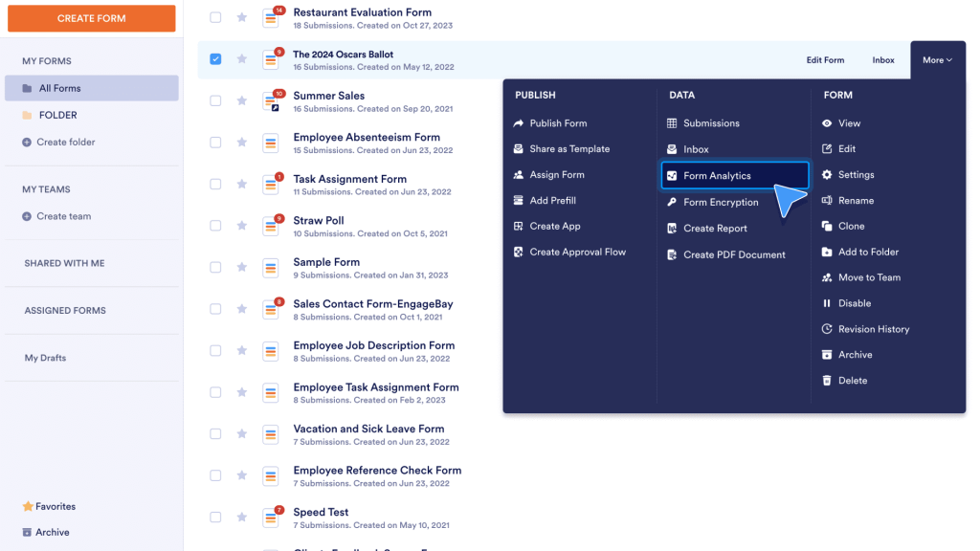Select Create PDF Document menu entry
The width and height of the screenshot is (980, 551).
[x=734, y=255]
